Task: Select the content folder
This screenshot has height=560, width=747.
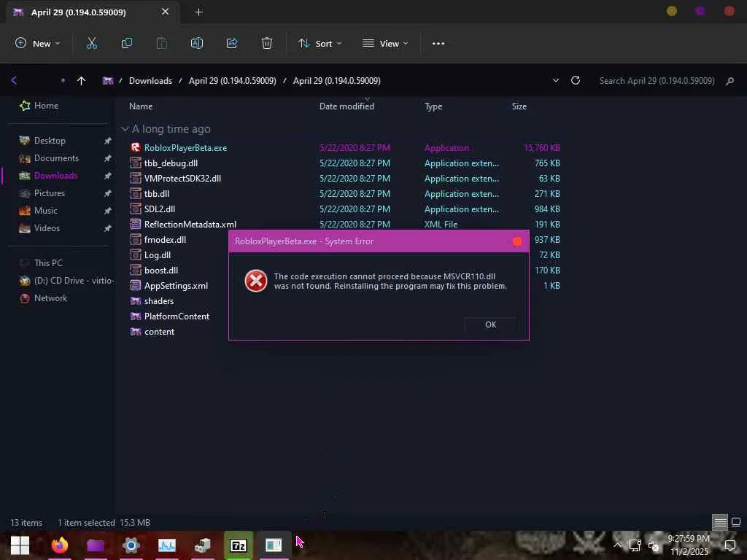Action: (x=159, y=332)
